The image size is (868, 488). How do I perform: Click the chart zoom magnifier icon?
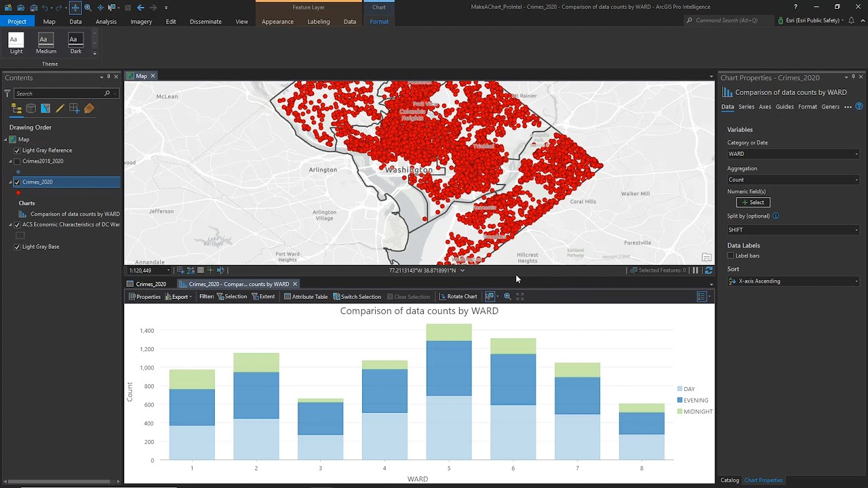507,296
